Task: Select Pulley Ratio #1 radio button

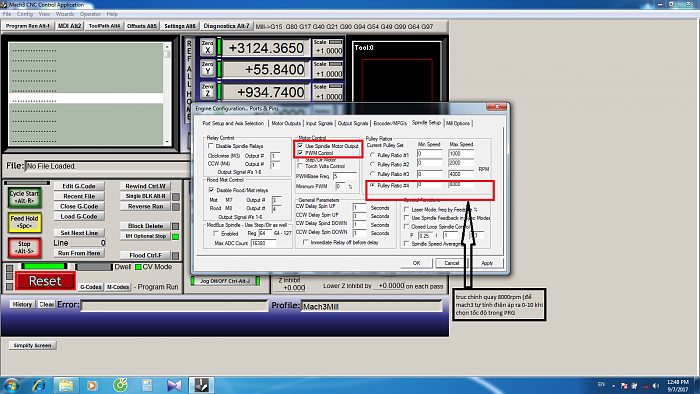Action: 372,155
